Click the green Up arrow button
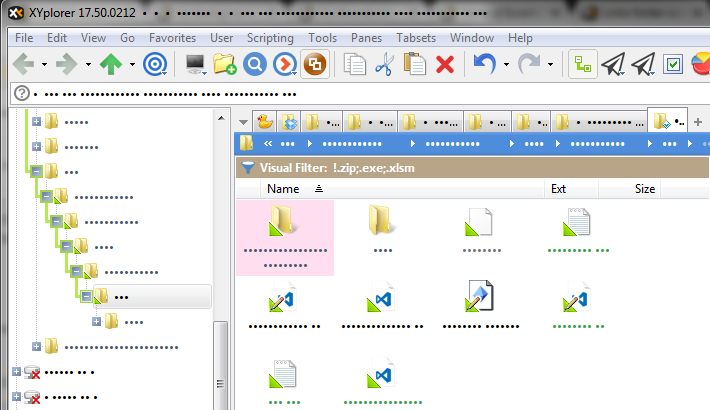 click(111, 65)
